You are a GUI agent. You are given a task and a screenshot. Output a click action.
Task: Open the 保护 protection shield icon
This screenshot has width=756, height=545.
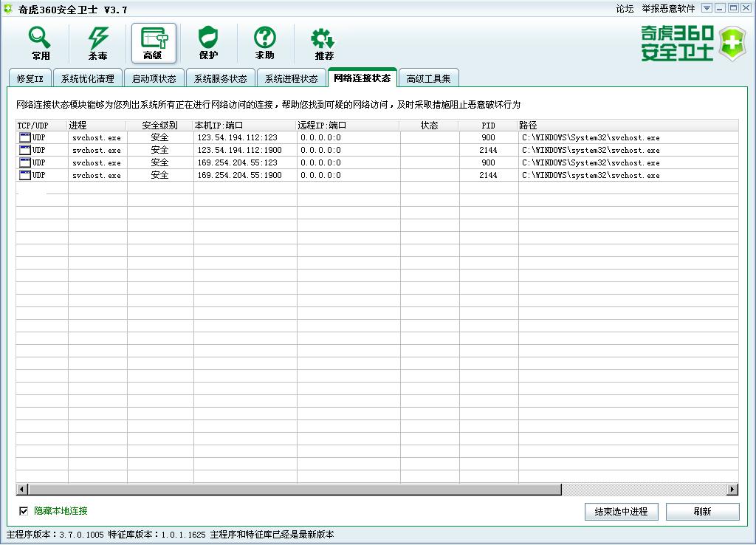click(x=208, y=43)
